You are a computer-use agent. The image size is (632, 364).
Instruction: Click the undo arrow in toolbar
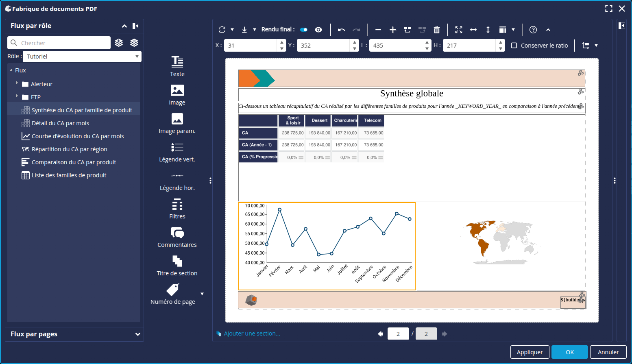tap(341, 30)
